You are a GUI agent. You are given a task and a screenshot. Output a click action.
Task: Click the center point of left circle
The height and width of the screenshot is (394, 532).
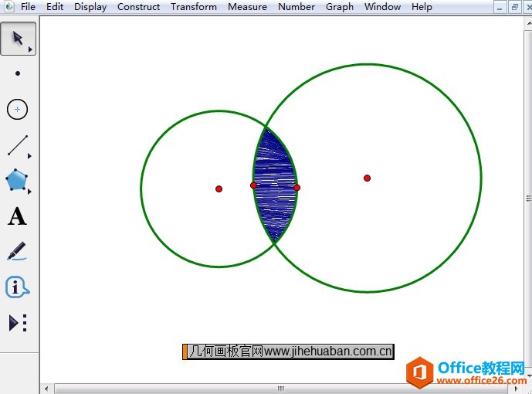pos(219,189)
